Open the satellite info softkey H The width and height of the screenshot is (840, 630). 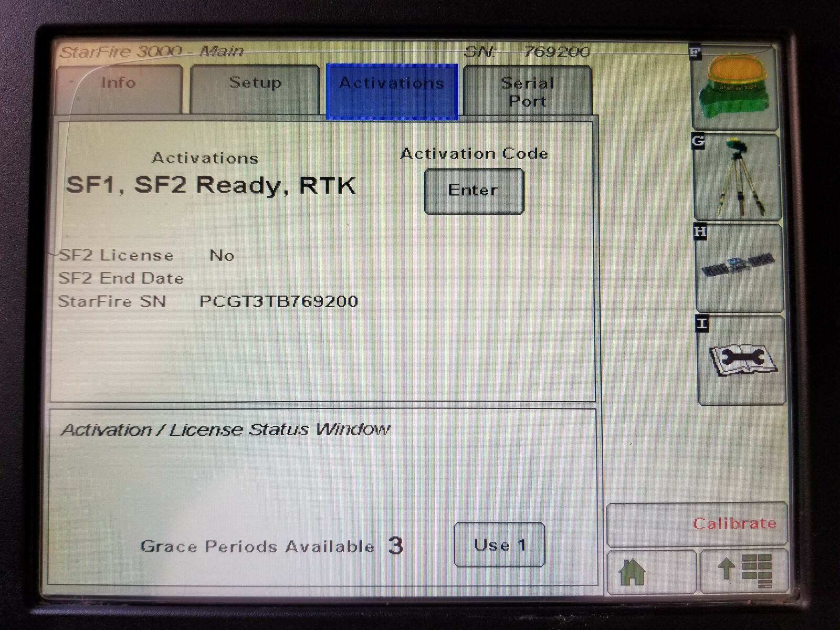click(740, 268)
